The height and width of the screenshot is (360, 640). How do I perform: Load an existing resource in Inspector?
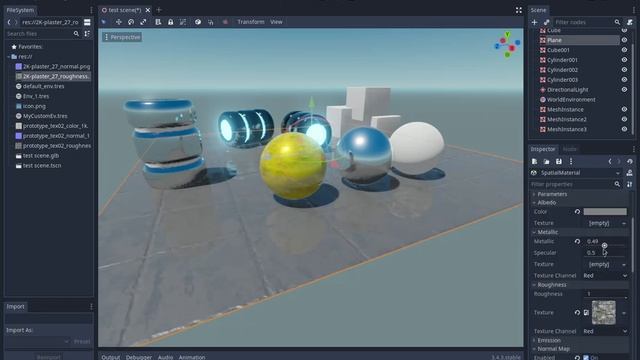(546, 162)
